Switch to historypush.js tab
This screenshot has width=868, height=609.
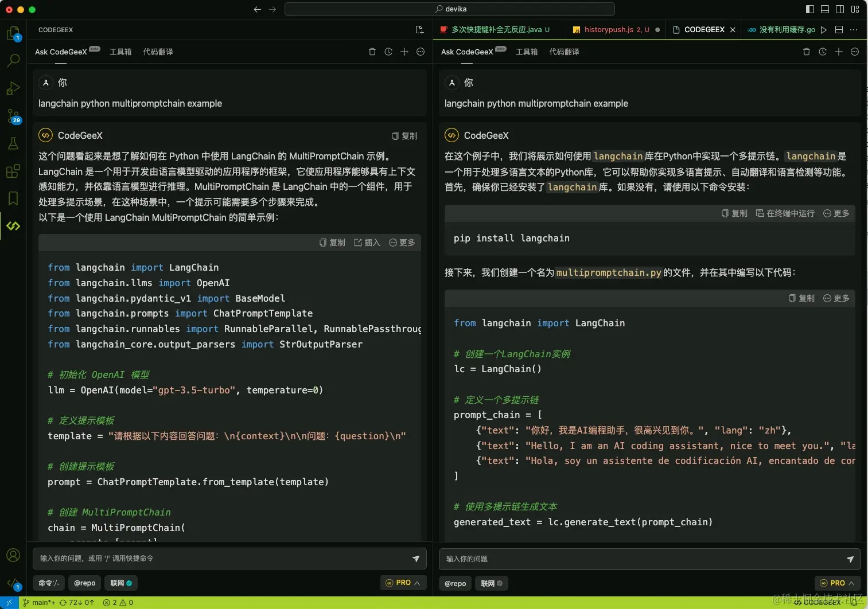coord(616,30)
